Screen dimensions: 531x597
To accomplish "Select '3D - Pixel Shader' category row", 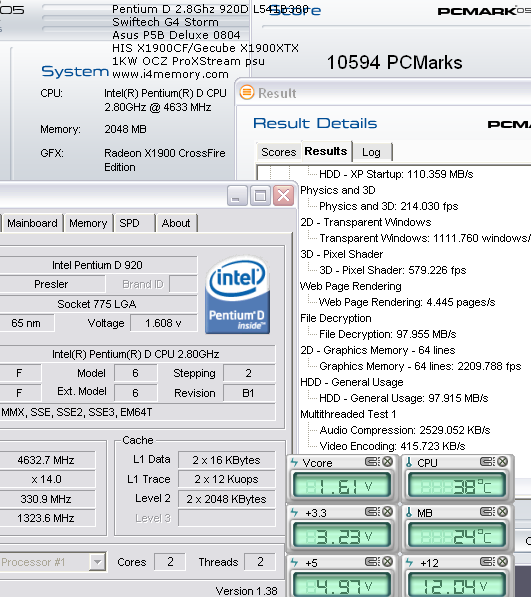I will (341, 254).
